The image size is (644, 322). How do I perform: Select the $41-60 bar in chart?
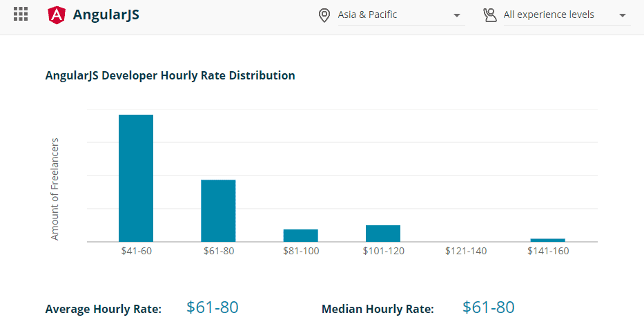click(x=136, y=178)
